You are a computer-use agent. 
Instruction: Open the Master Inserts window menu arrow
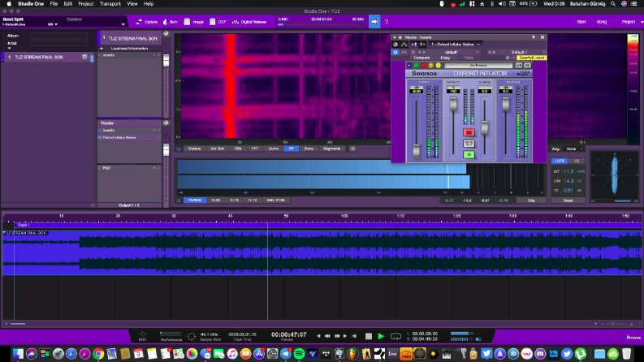pyautogui.click(x=395, y=37)
